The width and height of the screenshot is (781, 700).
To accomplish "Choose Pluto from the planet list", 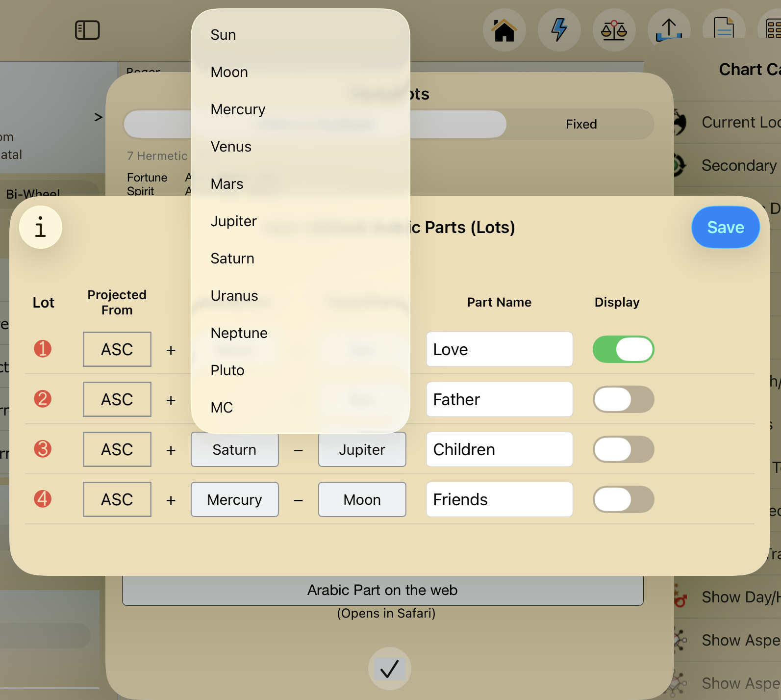I will 301,370.
